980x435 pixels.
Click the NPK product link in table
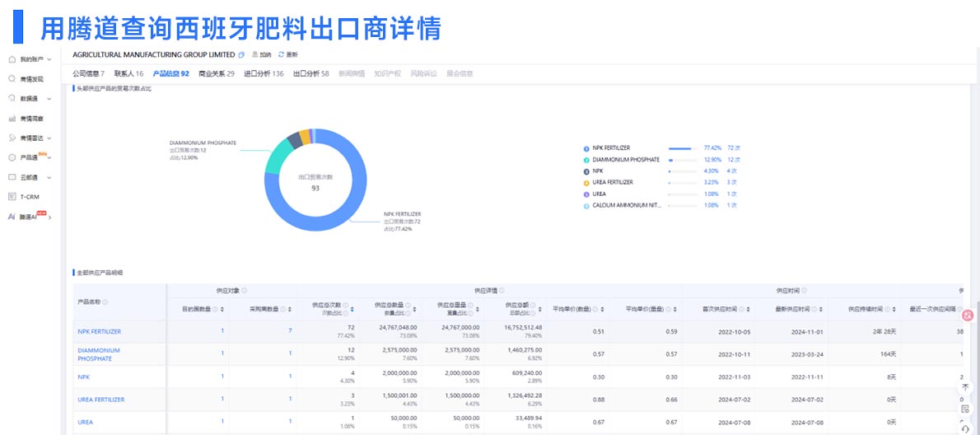point(84,377)
